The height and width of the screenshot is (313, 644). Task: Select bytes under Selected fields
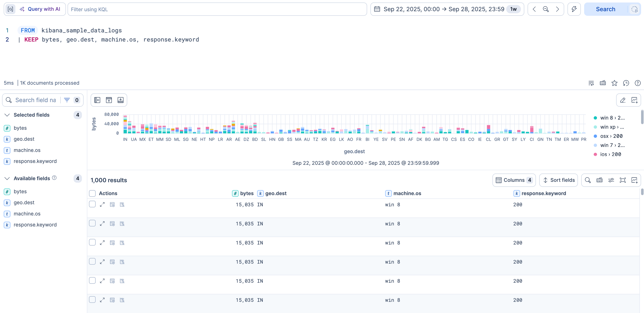[x=20, y=128]
